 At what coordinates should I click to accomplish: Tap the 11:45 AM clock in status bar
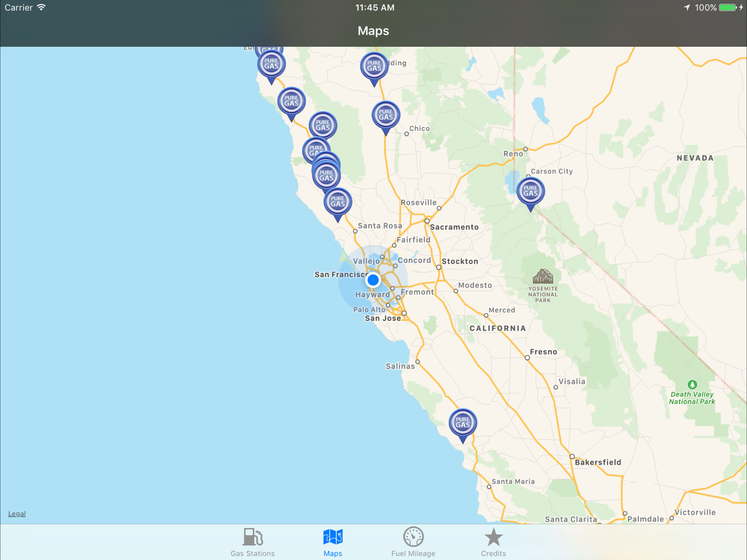375,7
